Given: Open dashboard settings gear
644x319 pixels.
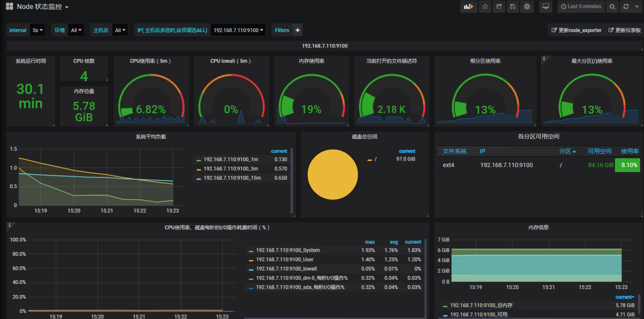Looking at the screenshot, I should [527, 6].
